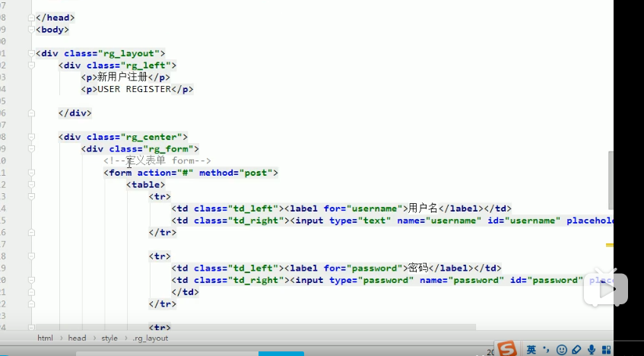Click the id="password" attribute
Image resolution: width=644 pixels, height=356 pixels.
click(x=547, y=280)
